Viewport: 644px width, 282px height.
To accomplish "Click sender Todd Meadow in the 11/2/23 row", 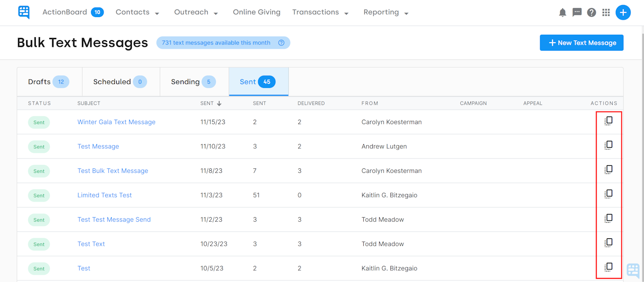I will click(x=382, y=220).
